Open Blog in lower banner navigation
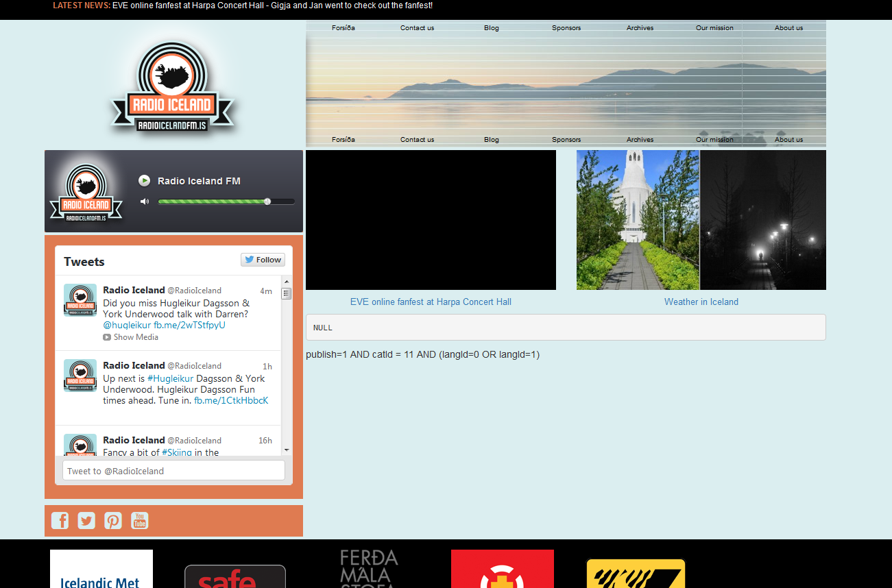The height and width of the screenshot is (588, 892). point(492,140)
